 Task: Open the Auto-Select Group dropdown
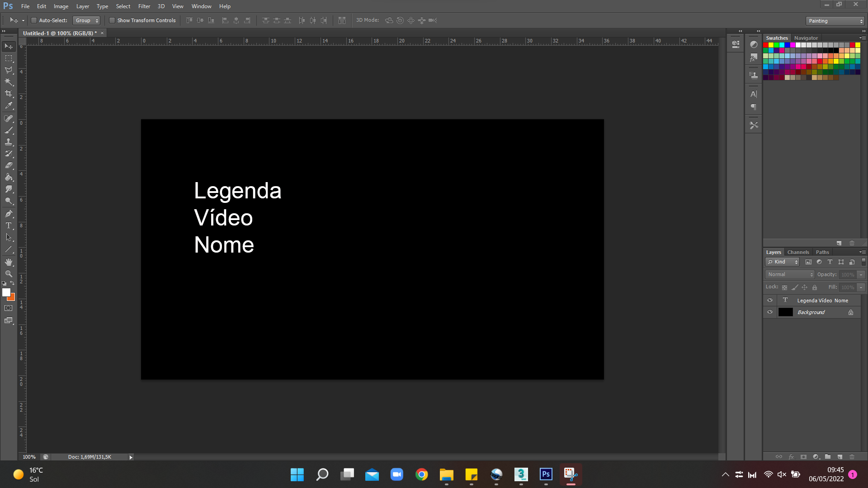(86, 20)
